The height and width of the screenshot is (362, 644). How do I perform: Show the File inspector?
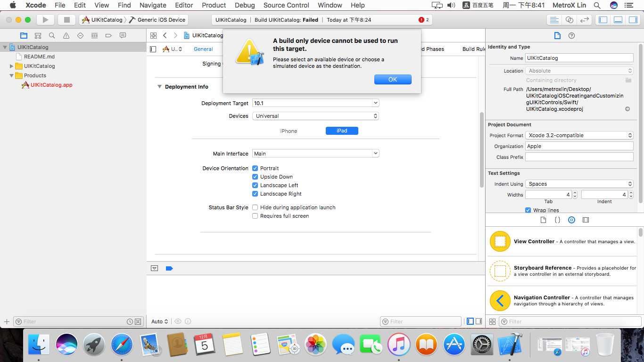pos(557,35)
